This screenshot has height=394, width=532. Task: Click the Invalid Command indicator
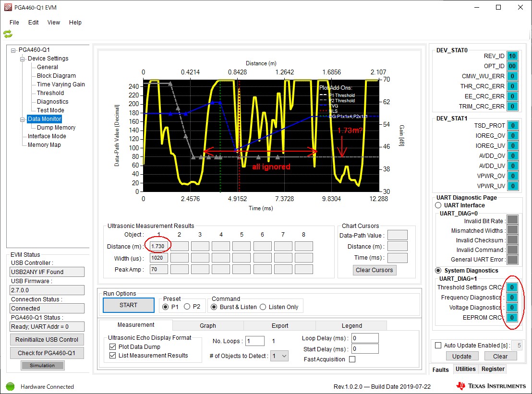point(512,250)
